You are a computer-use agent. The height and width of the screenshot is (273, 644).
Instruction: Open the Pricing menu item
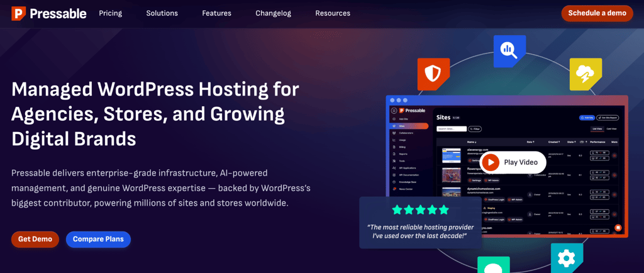point(111,13)
